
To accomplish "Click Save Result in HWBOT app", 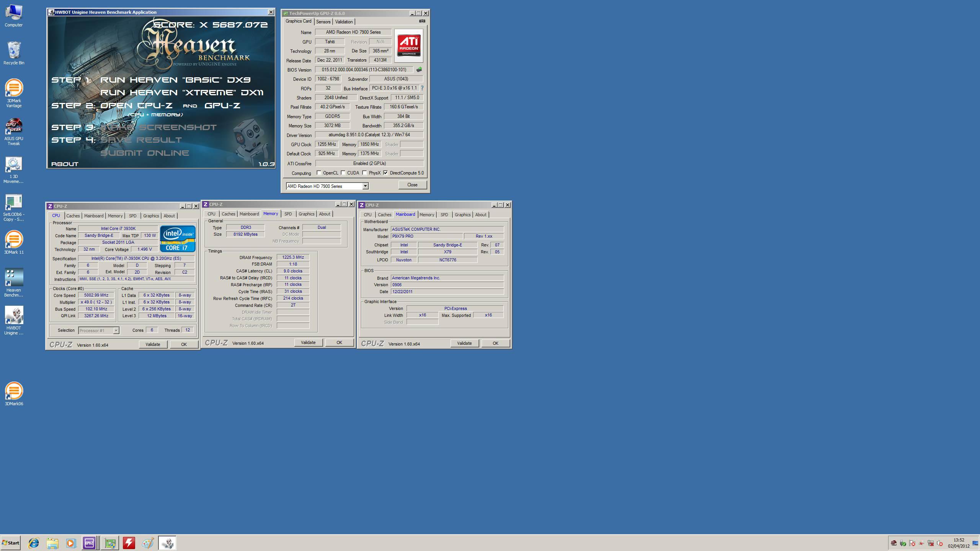I will tap(141, 140).
